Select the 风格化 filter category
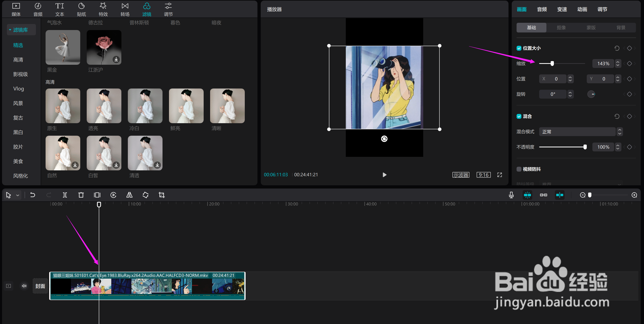Screen dimensions: 644x324 (21, 176)
